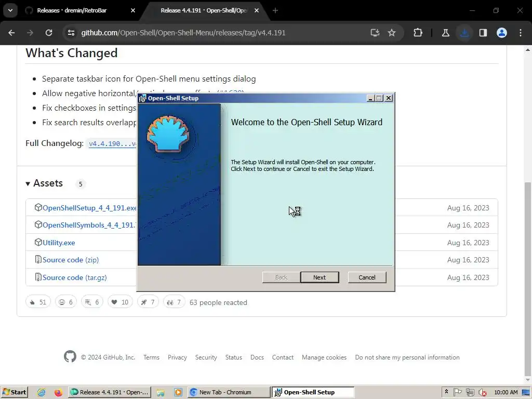The image size is (532, 399).
Task: Open a new browser tab
Action: (275, 10)
